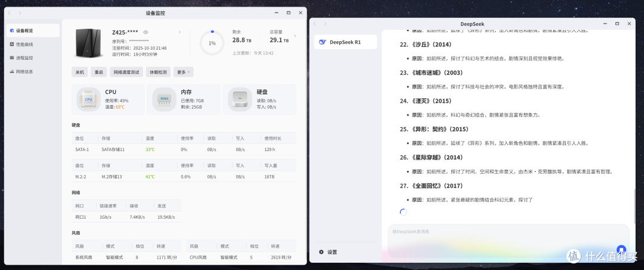Click 1171 转/分 fan speed
The width and height of the screenshot is (644, 270).
(167, 257)
